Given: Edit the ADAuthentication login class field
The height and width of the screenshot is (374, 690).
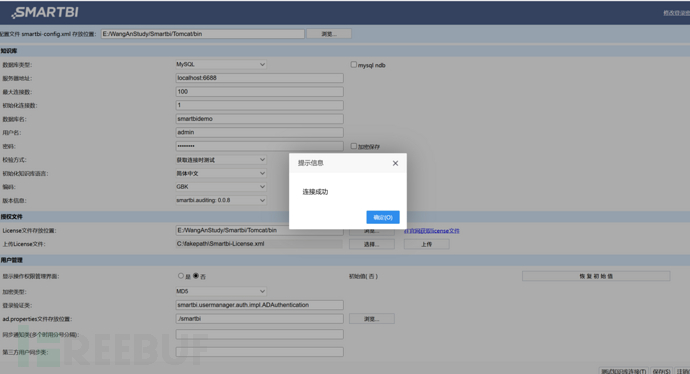Looking at the screenshot, I should (259, 305).
